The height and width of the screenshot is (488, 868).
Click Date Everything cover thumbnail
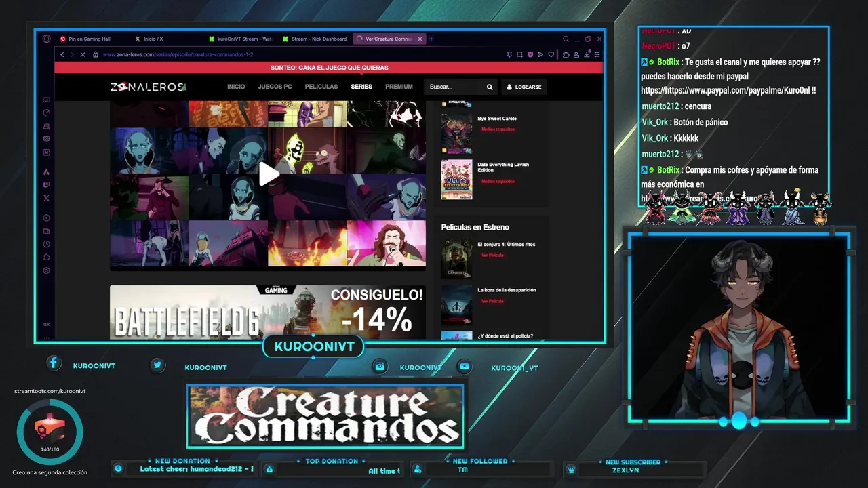(x=456, y=179)
